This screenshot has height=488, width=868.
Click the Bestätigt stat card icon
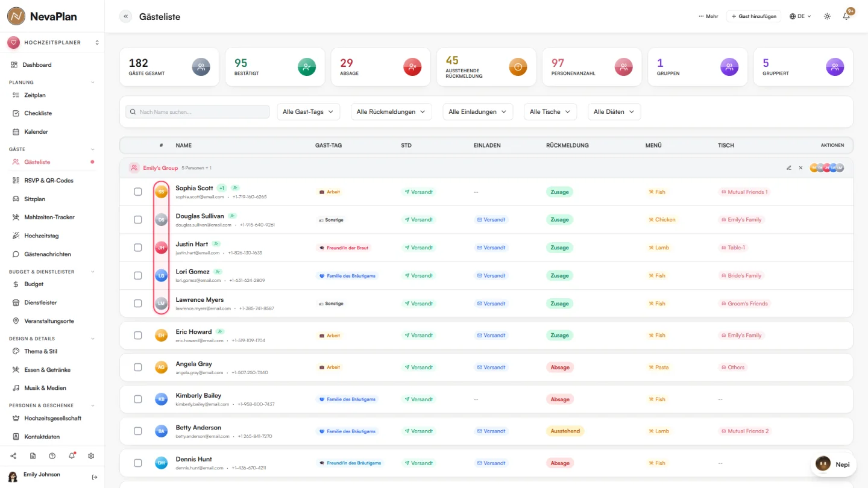pyautogui.click(x=306, y=67)
